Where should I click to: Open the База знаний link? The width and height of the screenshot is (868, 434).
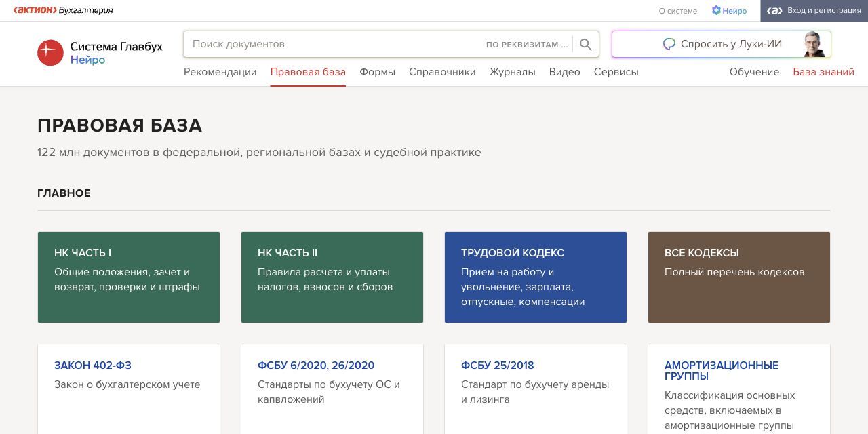[824, 72]
